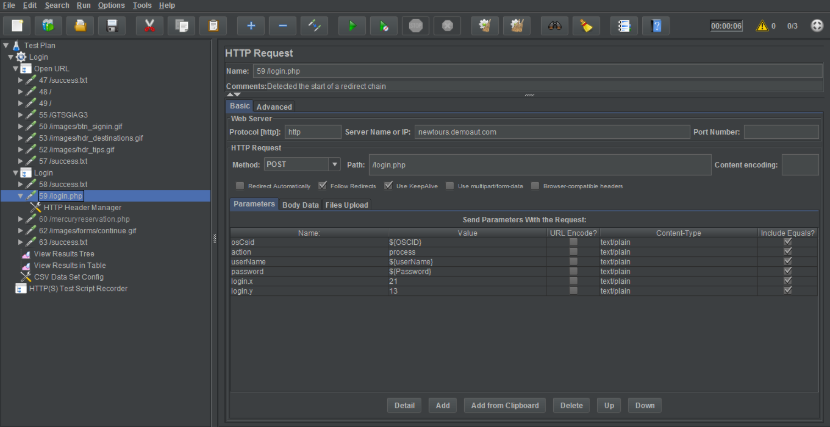
Task: Collapse the 59 /login.php tree node
Action: point(21,196)
